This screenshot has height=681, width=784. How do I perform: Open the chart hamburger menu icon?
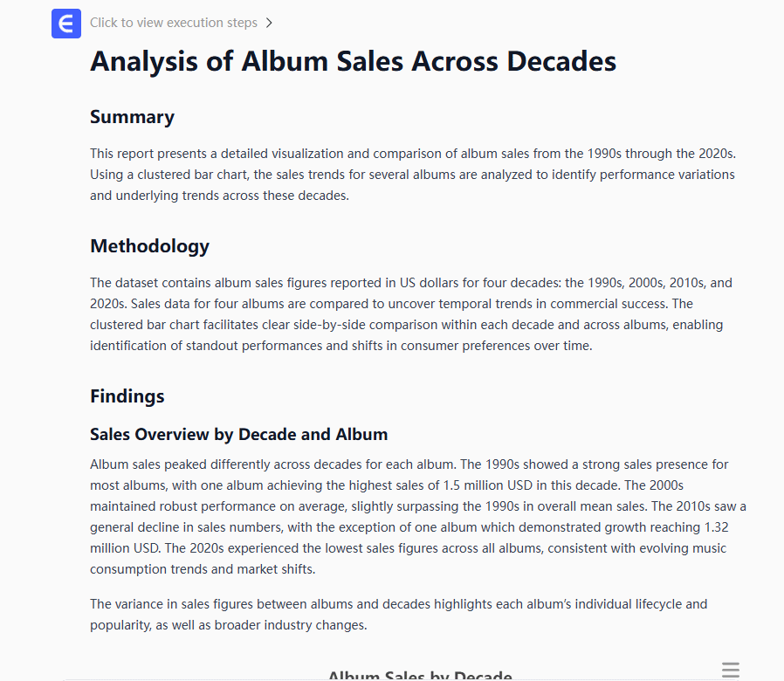[x=731, y=671]
